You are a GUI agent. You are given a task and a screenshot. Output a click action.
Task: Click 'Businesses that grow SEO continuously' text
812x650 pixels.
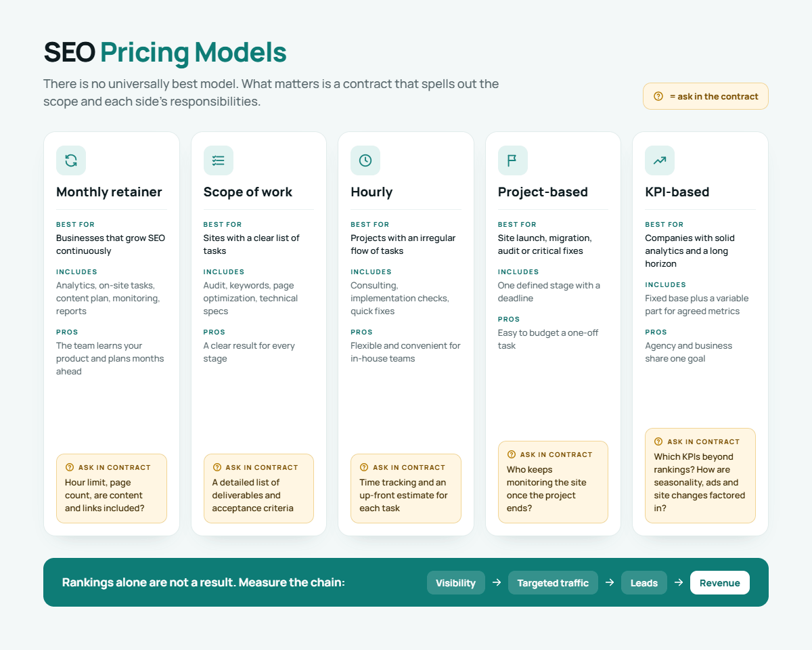pos(110,244)
